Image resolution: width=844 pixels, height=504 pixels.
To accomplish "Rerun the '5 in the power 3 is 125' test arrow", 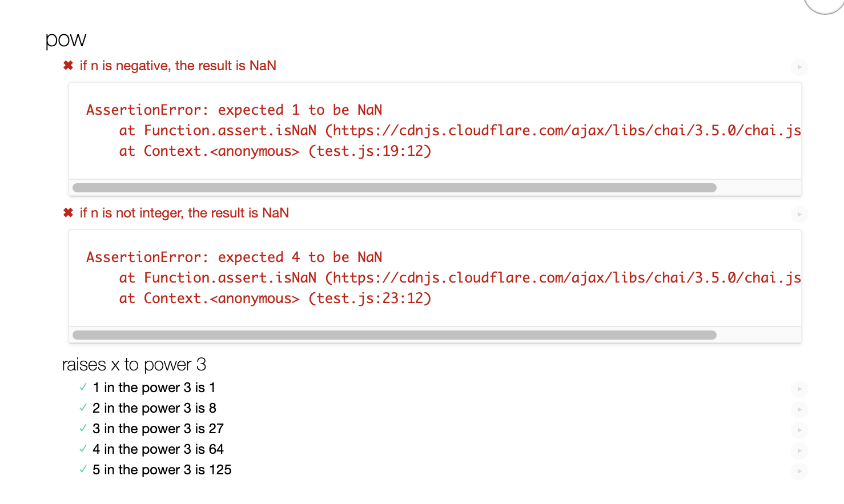I will (799, 471).
